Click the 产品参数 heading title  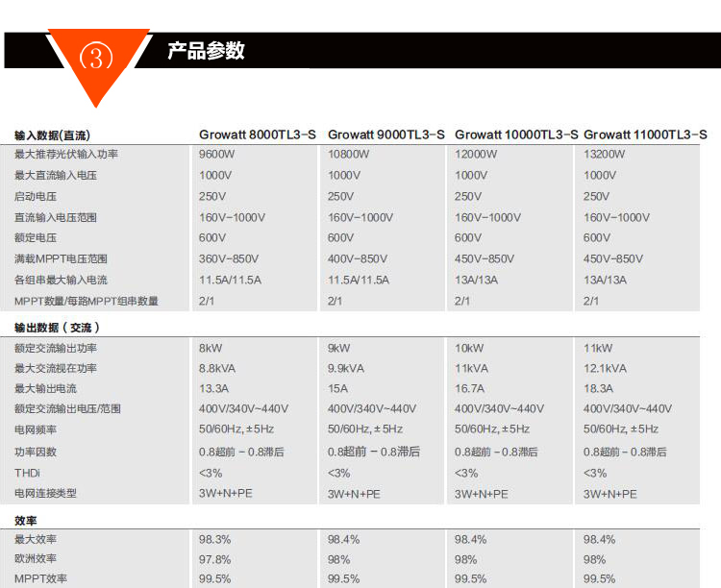pos(206,51)
